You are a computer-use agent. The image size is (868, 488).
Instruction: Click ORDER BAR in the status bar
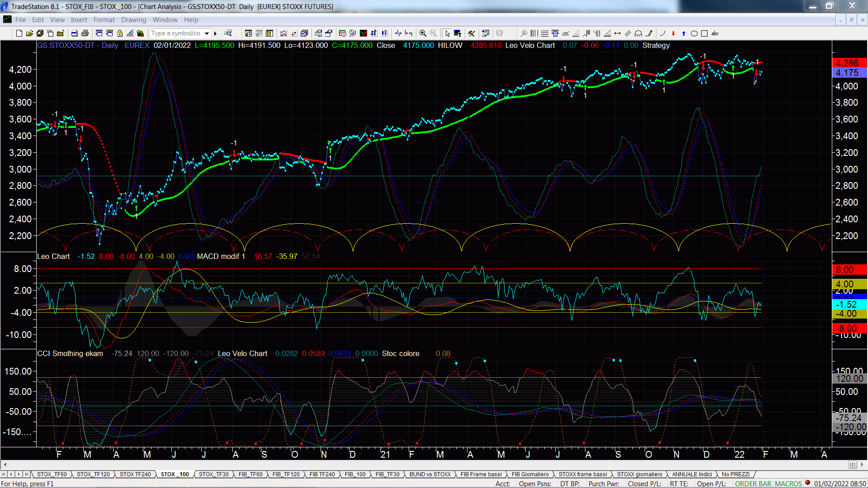(x=753, y=484)
